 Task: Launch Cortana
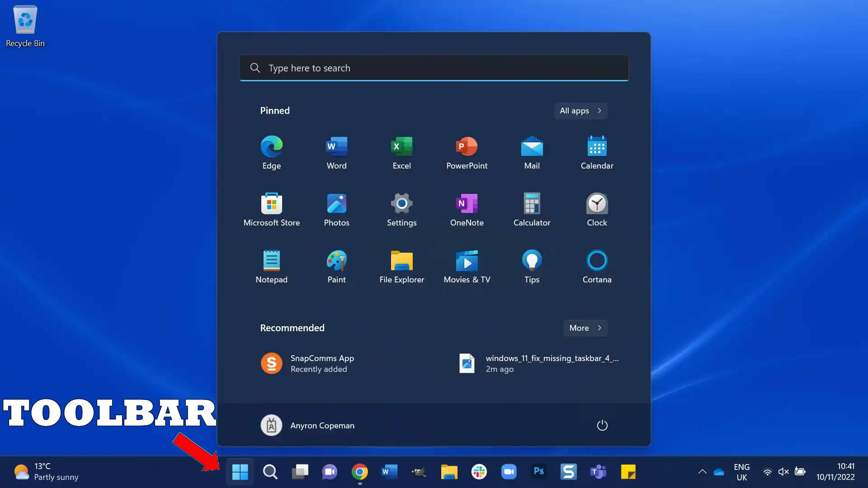pos(597,267)
